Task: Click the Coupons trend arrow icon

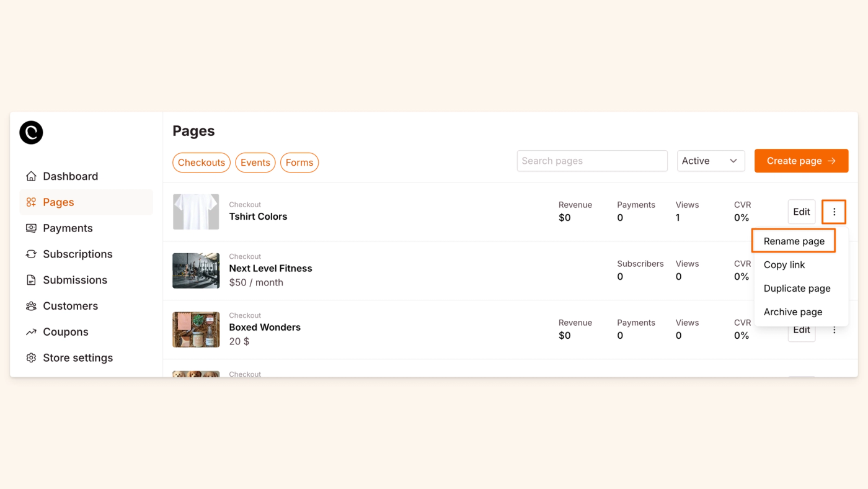Action: pos(31,333)
